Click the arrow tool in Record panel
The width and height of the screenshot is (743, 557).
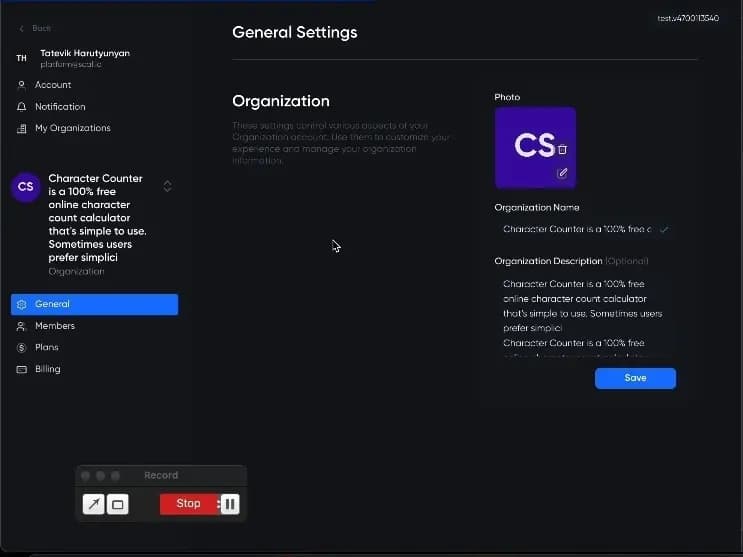(x=94, y=504)
